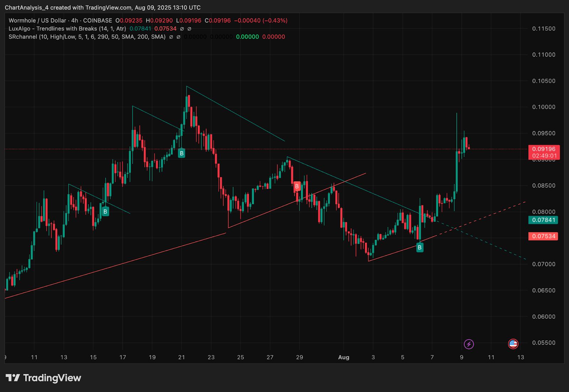Select the green B marker near July 21
This screenshot has width=569, height=392.
point(181,153)
